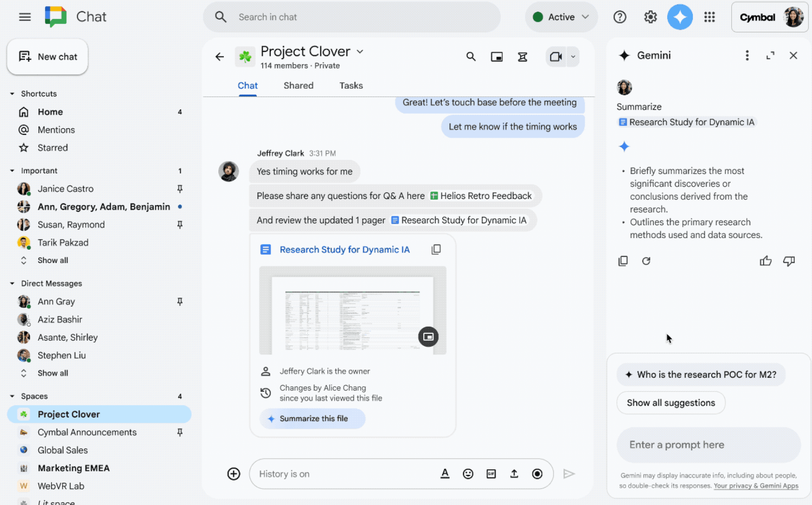This screenshot has width=812, height=505.
Task: Click Summarize this file button
Action: [x=312, y=419]
